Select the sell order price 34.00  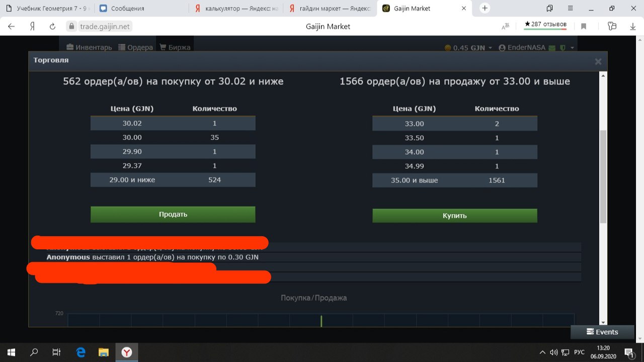point(414,152)
